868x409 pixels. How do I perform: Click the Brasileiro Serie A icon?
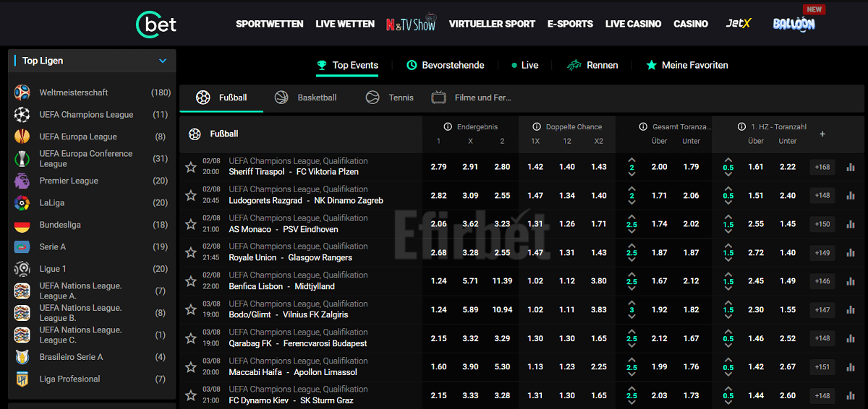(x=22, y=357)
